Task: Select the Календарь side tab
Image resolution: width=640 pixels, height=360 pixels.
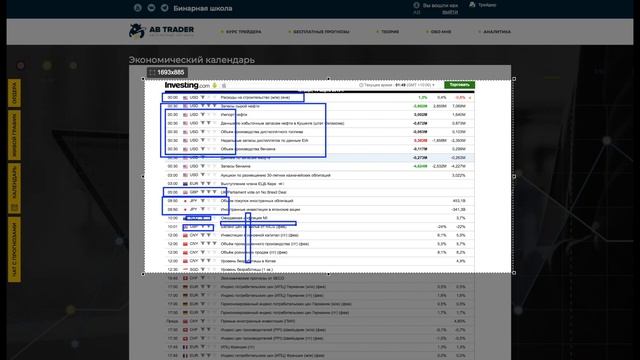Action: tap(14, 188)
